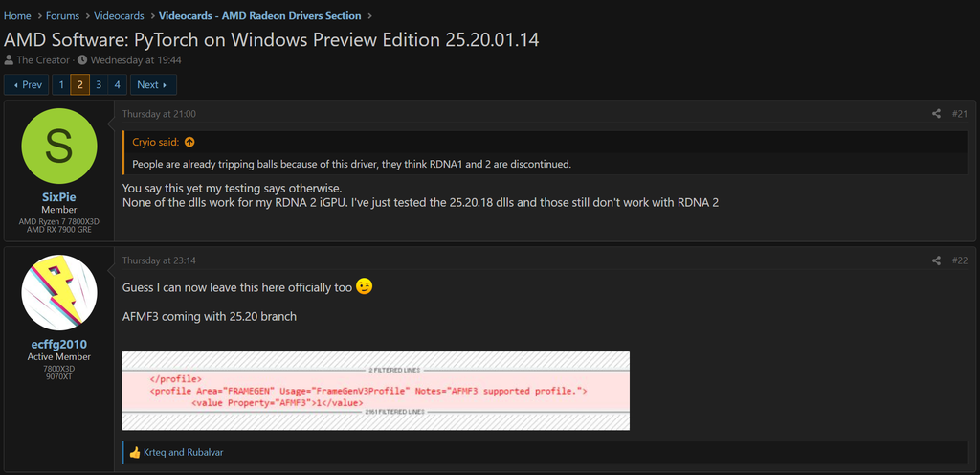Click the ecffg2010 username
This screenshot has height=475, width=980.
click(x=59, y=345)
